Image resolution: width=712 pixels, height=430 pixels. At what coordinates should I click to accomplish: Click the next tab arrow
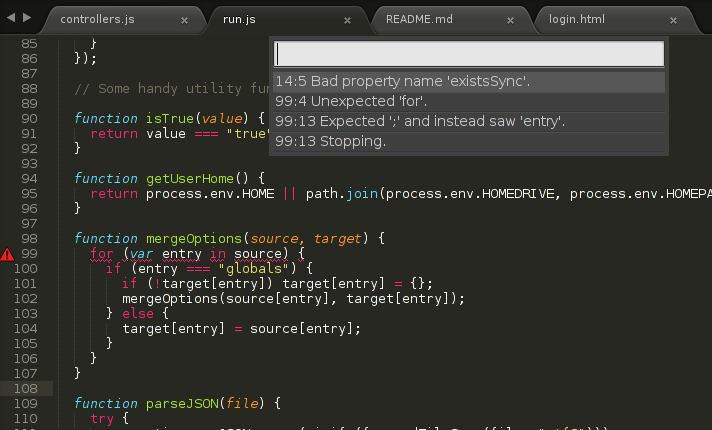click(x=27, y=18)
